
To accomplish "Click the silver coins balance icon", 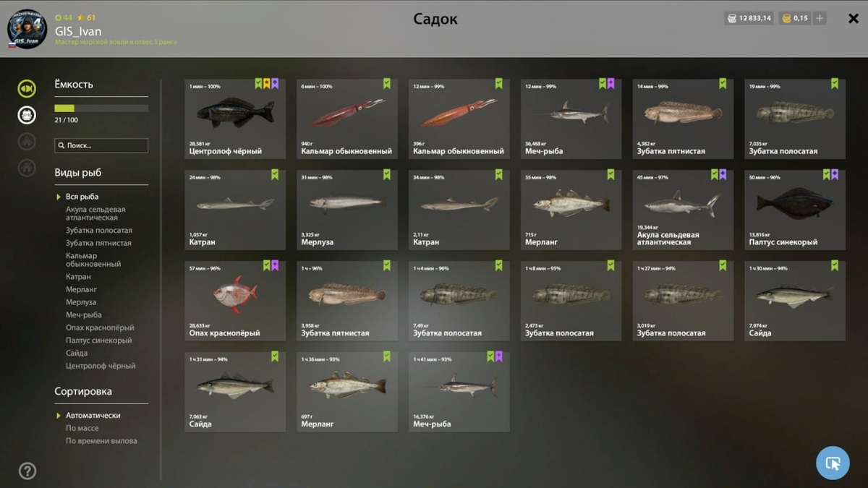I will (x=733, y=18).
